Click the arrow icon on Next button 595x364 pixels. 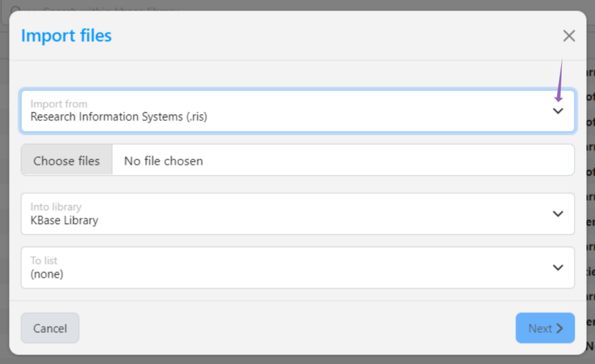560,329
